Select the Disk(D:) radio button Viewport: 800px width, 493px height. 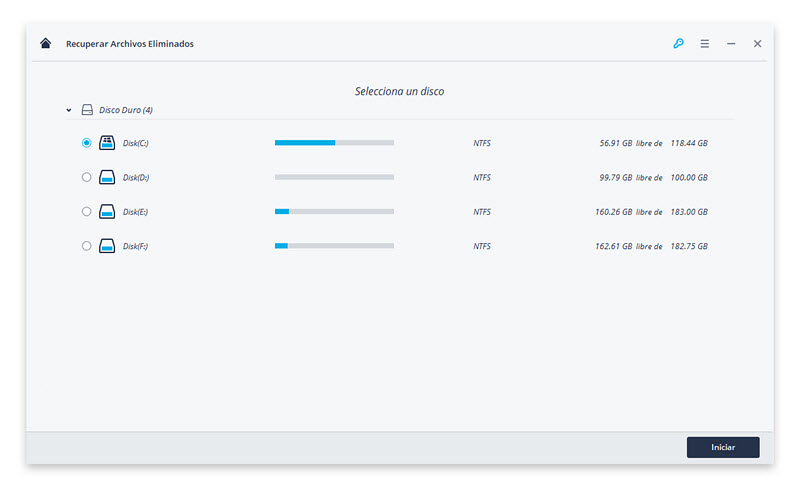click(86, 177)
